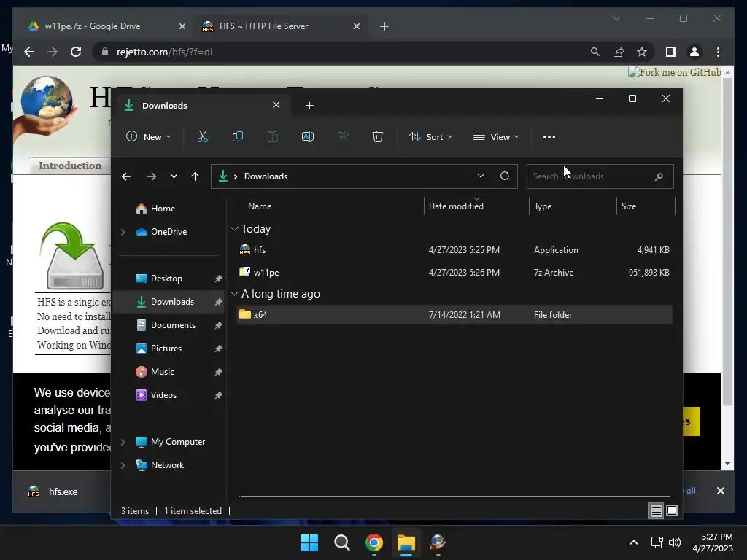747x560 pixels.
Task: Select Home in the navigation pane
Action: (x=163, y=209)
